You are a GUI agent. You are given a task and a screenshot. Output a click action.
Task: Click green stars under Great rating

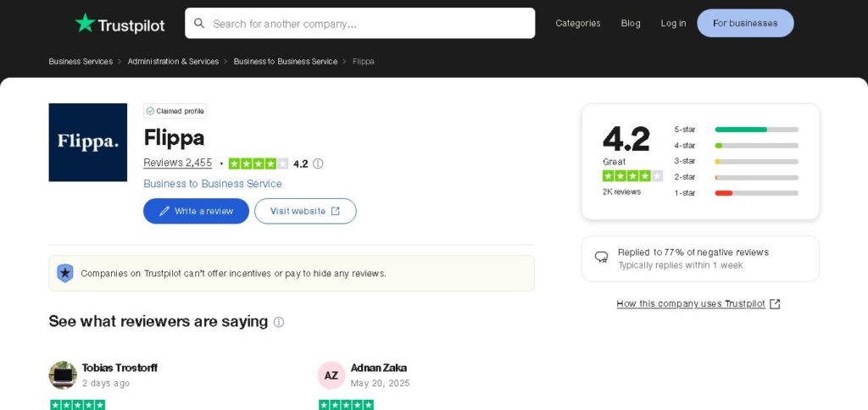point(632,176)
